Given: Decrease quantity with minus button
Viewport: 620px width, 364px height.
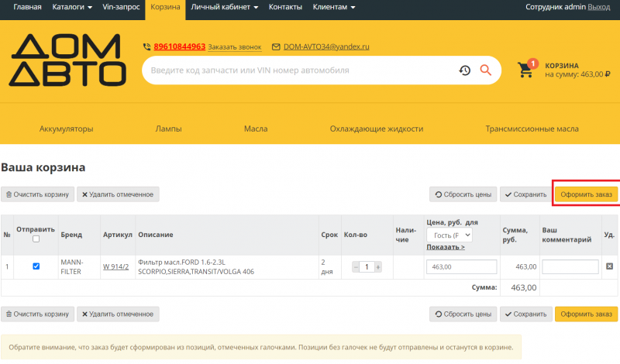Looking at the screenshot, I should [356, 267].
